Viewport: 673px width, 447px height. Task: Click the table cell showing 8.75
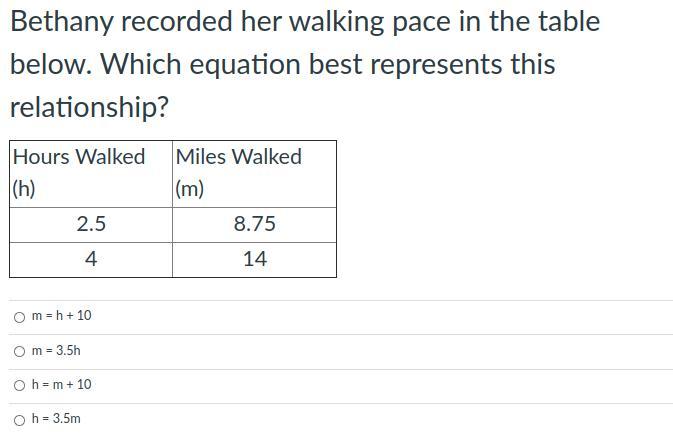tap(254, 224)
